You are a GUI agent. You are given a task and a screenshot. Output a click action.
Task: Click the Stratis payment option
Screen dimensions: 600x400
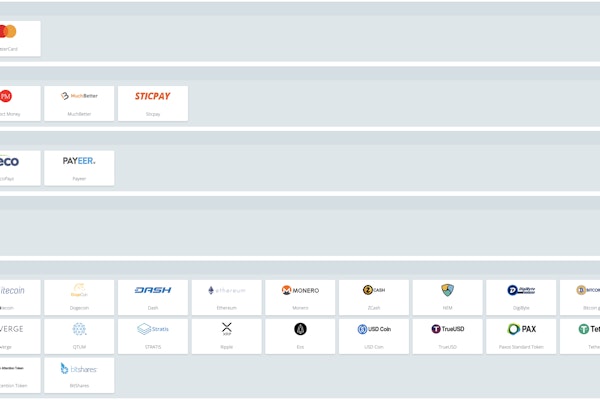pyautogui.click(x=152, y=336)
